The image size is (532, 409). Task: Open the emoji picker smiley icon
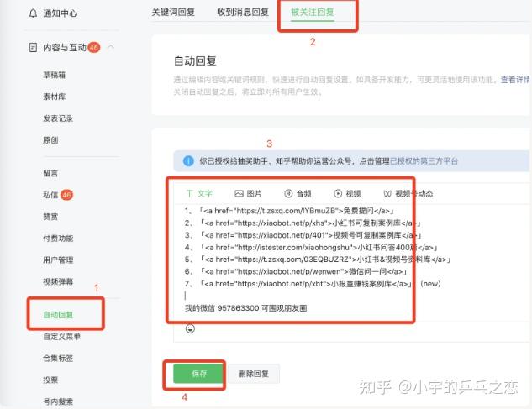(x=190, y=328)
